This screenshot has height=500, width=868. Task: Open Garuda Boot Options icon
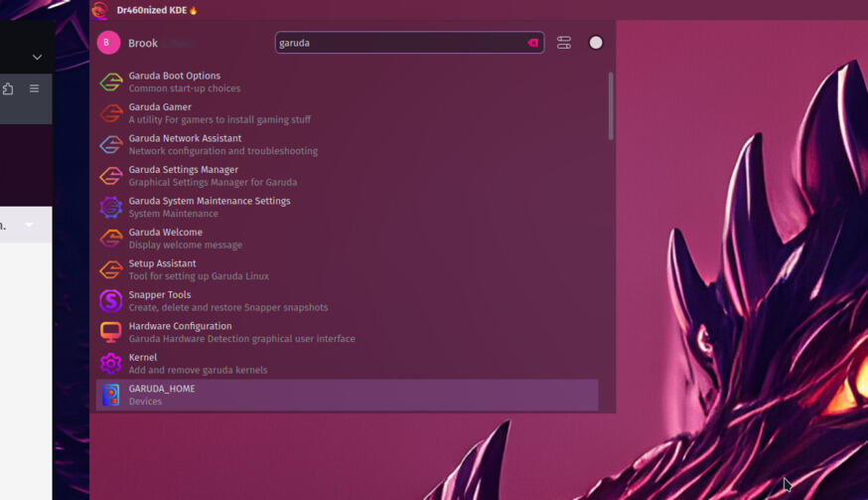click(110, 83)
